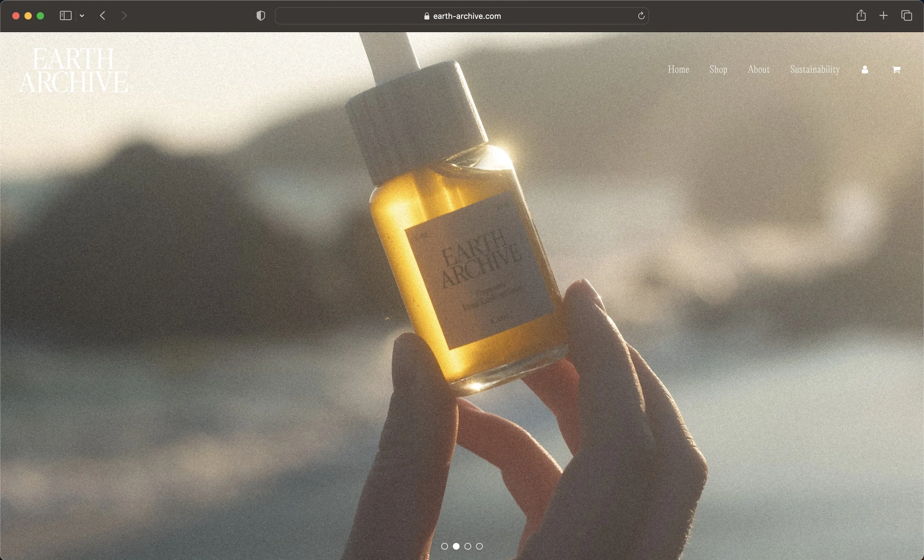Image resolution: width=924 pixels, height=560 pixels.
Task: Open the shopping cart icon
Action: 896,70
